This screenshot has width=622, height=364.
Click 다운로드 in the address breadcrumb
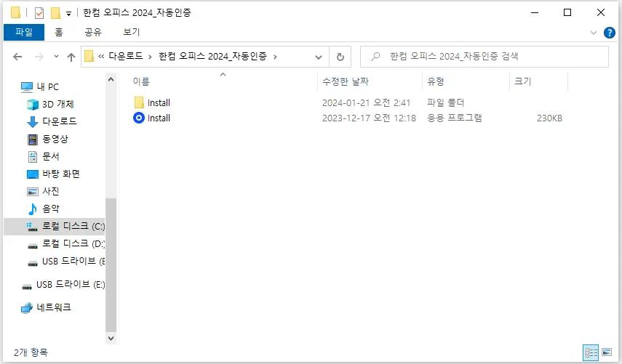(x=126, y=56)
